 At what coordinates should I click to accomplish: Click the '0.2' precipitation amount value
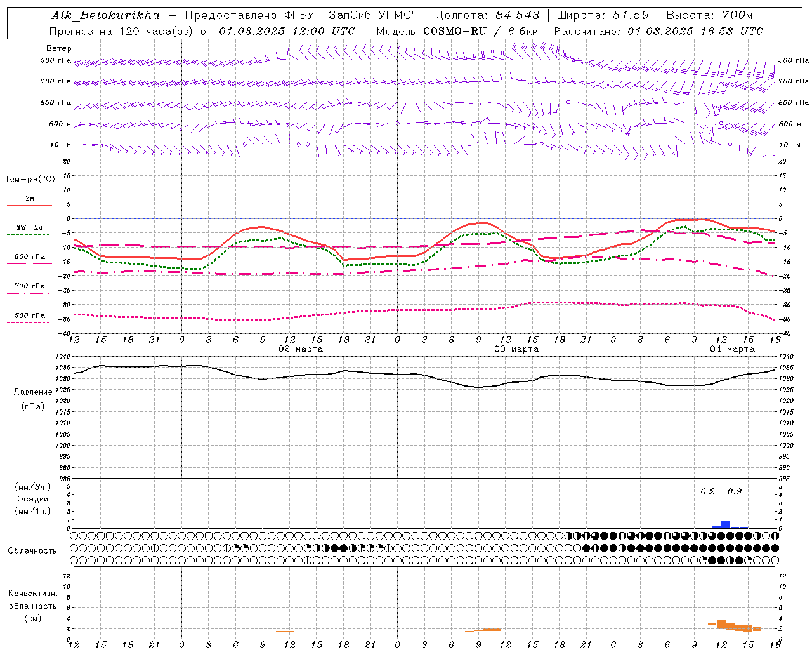[x=707, y=492]
